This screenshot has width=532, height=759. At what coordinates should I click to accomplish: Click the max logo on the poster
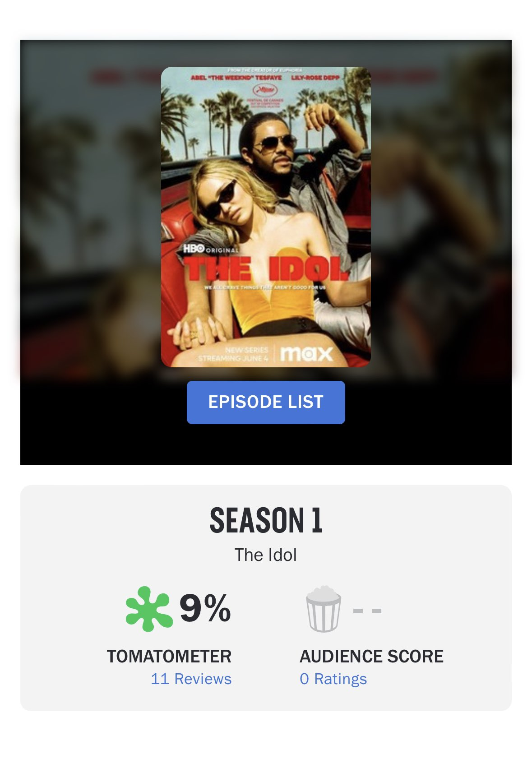306,354
